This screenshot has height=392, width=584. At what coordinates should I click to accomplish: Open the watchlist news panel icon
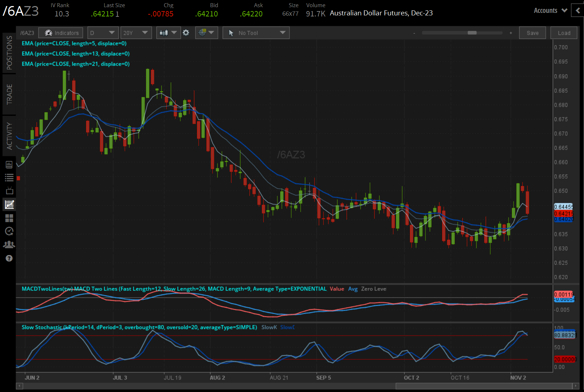[9, 164]
